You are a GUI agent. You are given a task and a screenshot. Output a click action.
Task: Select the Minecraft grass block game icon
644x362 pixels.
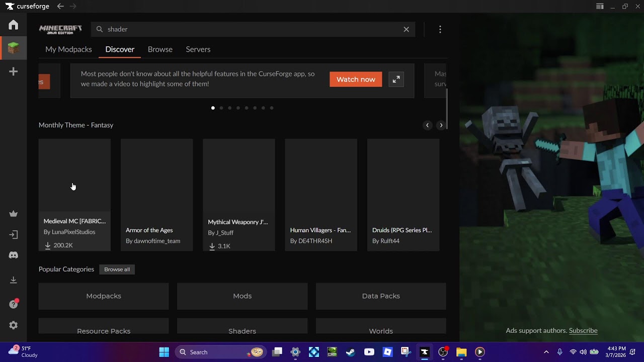(14, 48)
